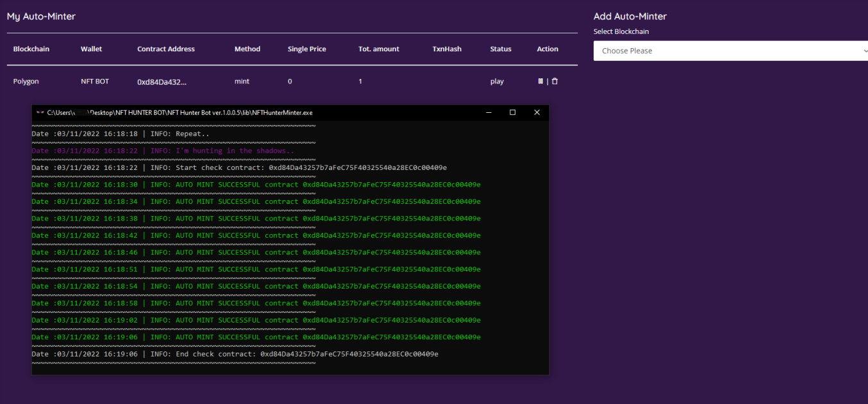Image resolution: width=868 pixels, height=404 pixels.
Task: Minimize the NFTHunterMinter console window
Action: tap(489, 112)
